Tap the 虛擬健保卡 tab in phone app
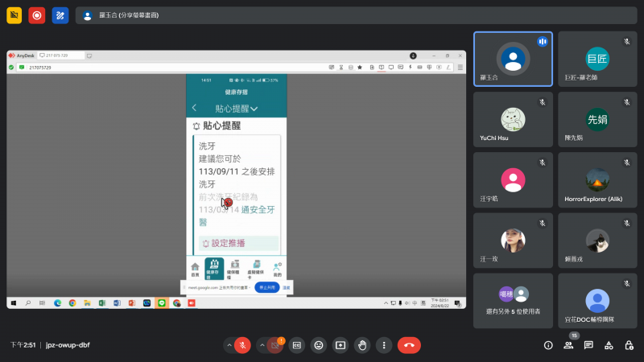 pyautogui.click(x=255, y=269)
